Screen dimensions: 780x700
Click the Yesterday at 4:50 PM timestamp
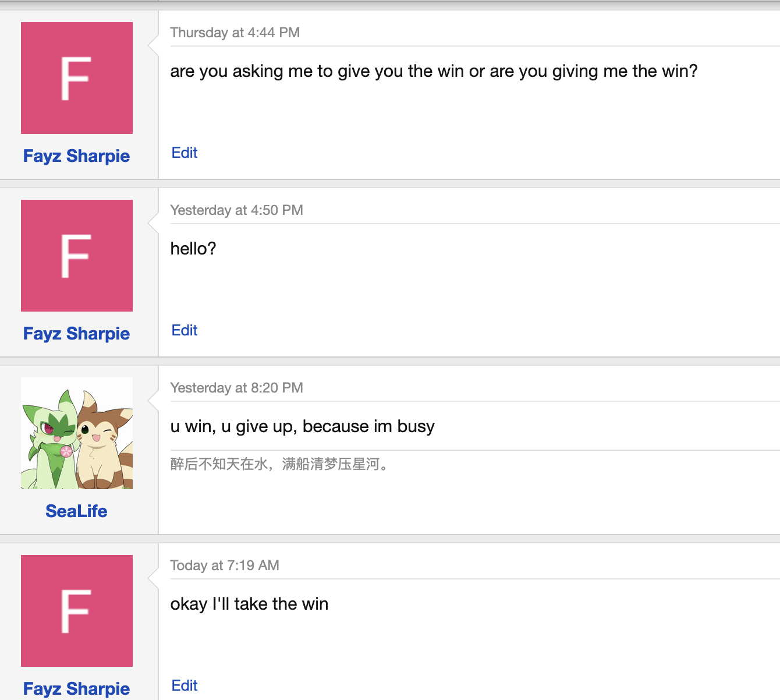tap(236, 210)
